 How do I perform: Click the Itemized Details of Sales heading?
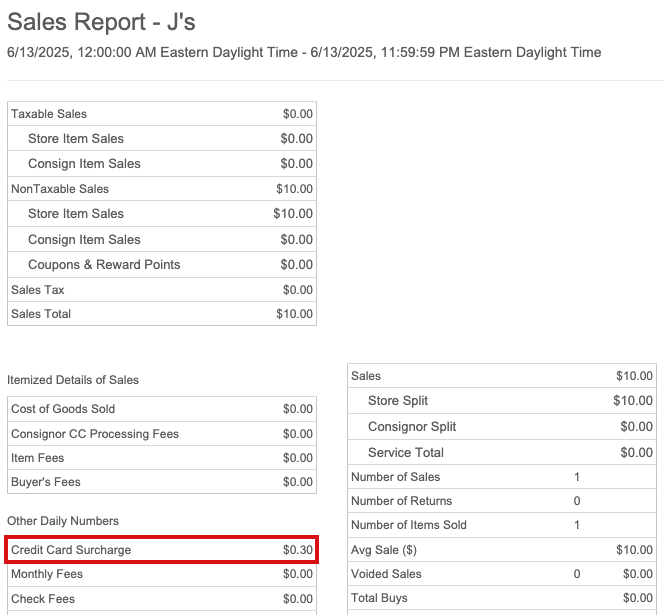(x=73, y=380)
